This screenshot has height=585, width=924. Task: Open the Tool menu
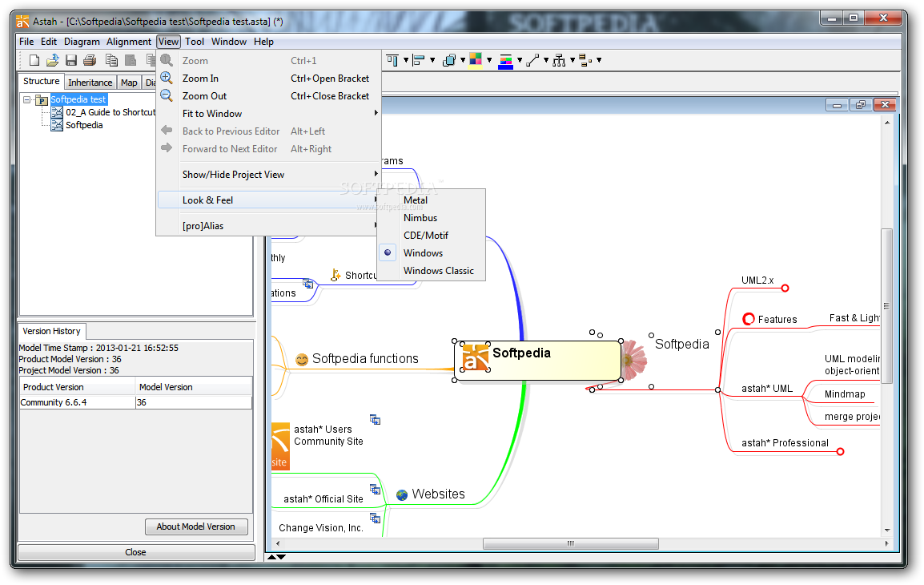click(195, 42)
